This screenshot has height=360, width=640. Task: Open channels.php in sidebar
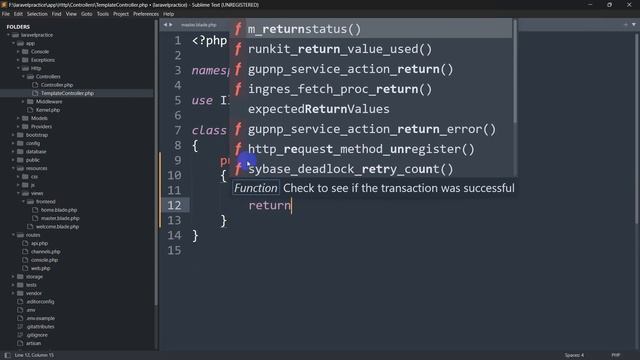45,252
